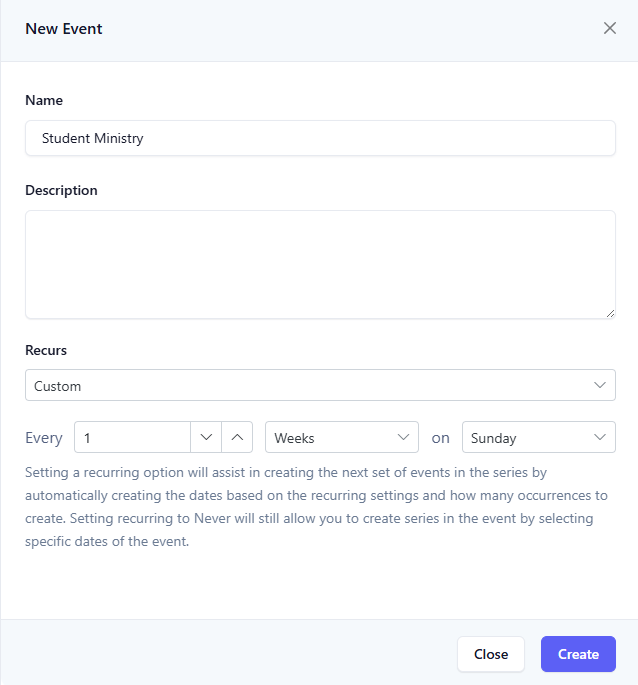The image size is (638, 685).
Task: Open the Recurs dropdown showing Custom
Action: (320, 385)
